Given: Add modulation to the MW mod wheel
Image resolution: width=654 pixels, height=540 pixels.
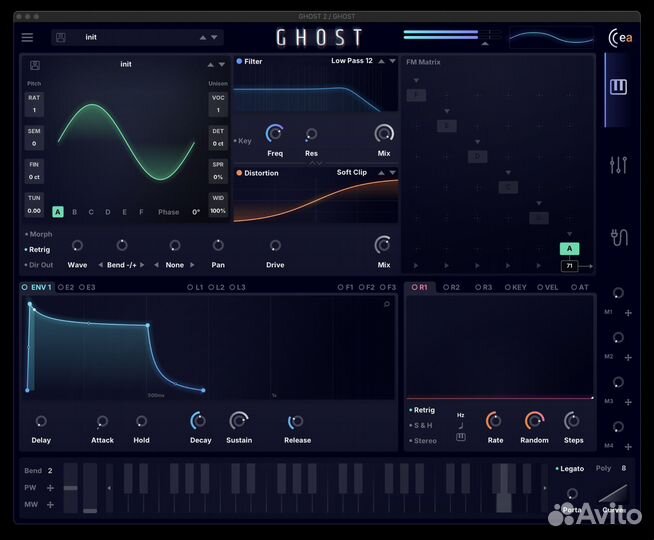Looking at the screenshot, I should pyautogui.click(x=50, y=505).
